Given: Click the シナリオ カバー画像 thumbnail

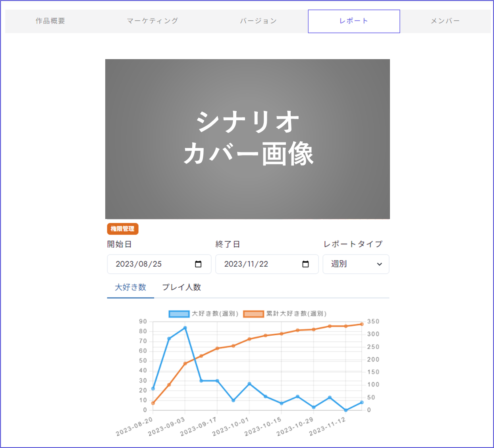Looking at the screenshot, I should pos(247,139).
